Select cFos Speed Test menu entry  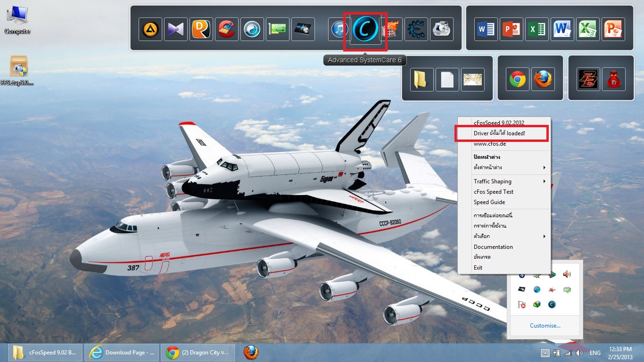tap(504, 192)
